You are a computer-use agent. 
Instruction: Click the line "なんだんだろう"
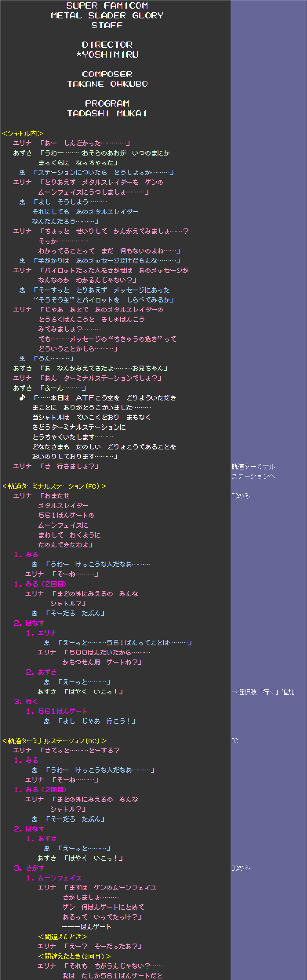pyautogui.click(x=65, y=221)
